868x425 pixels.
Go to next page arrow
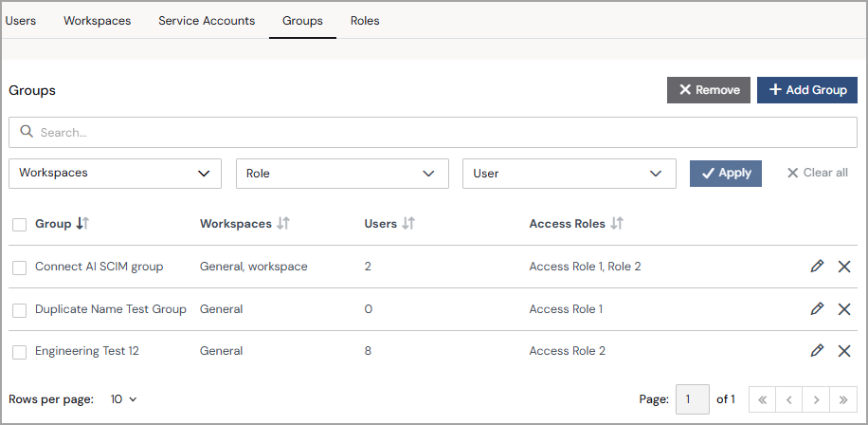(817, 399)
